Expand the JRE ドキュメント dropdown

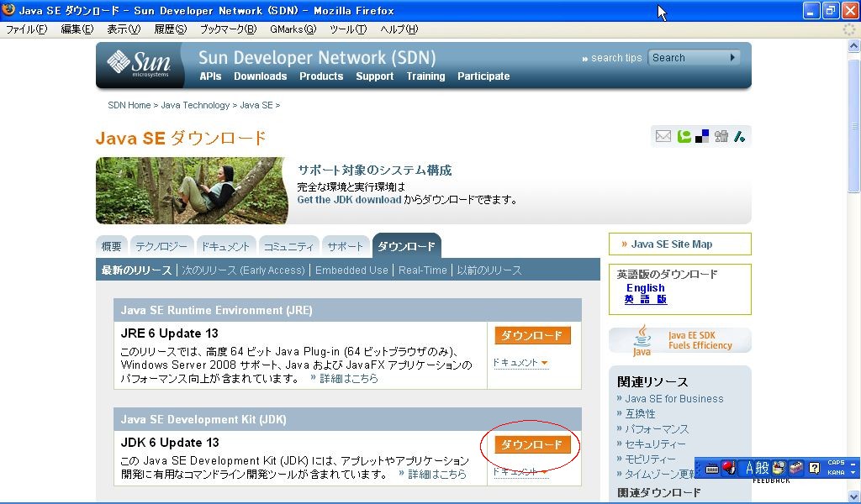pos(520,363)
